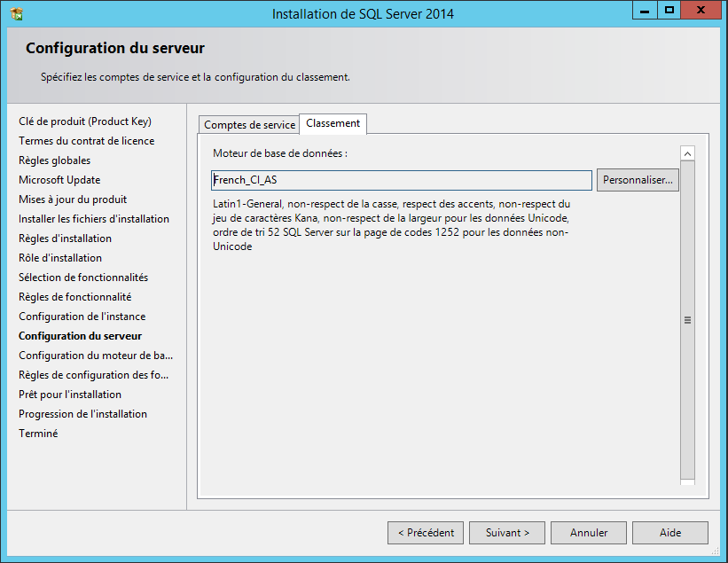Select the bold Configuration du serveur step
Image resolution: width=728 pixels, height=563 pixels.
pyautogui.click(x=81, y=336)
